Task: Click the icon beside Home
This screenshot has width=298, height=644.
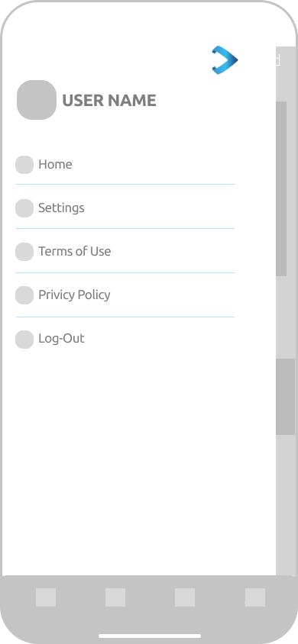Action: coord(24,165)
